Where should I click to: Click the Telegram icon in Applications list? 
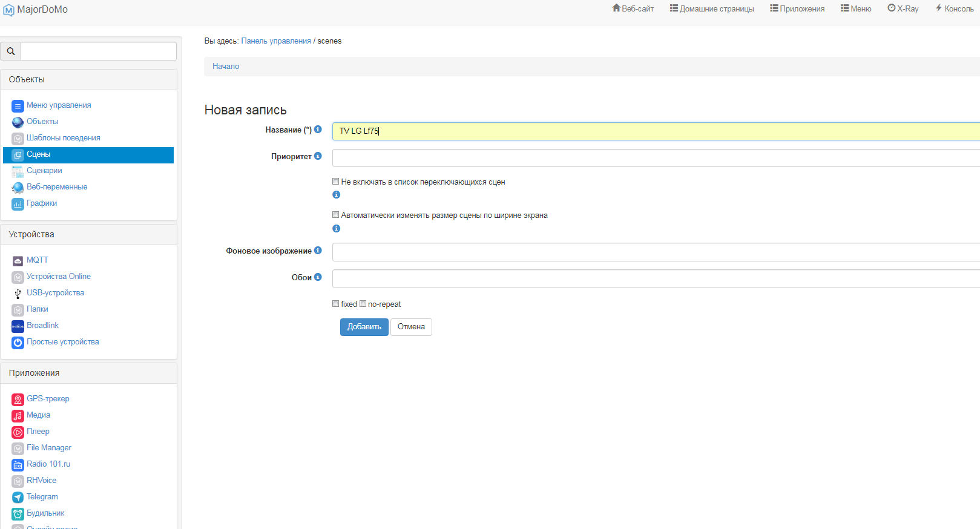click(x=18, y=498)
